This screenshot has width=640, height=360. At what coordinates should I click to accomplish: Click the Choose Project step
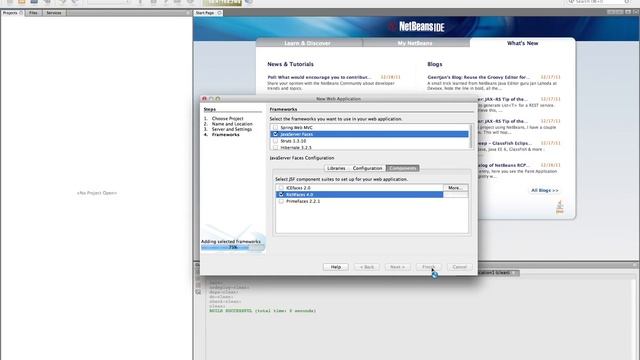coord(227,118)
